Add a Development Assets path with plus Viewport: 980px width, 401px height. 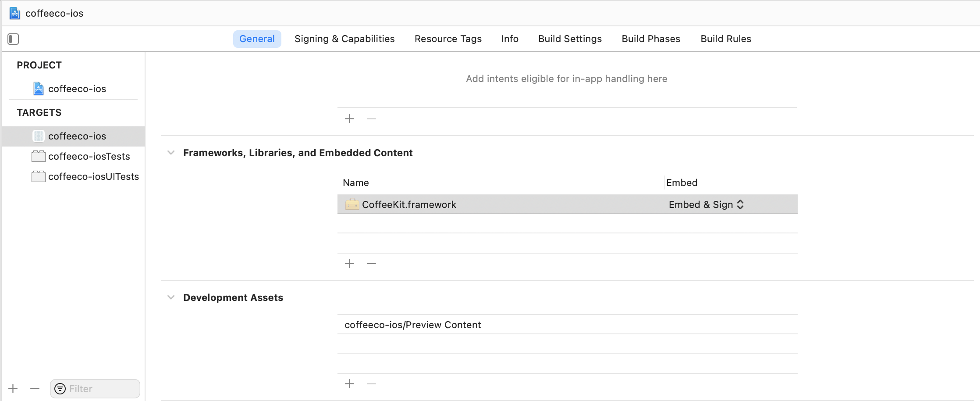(x=349, y=384)
